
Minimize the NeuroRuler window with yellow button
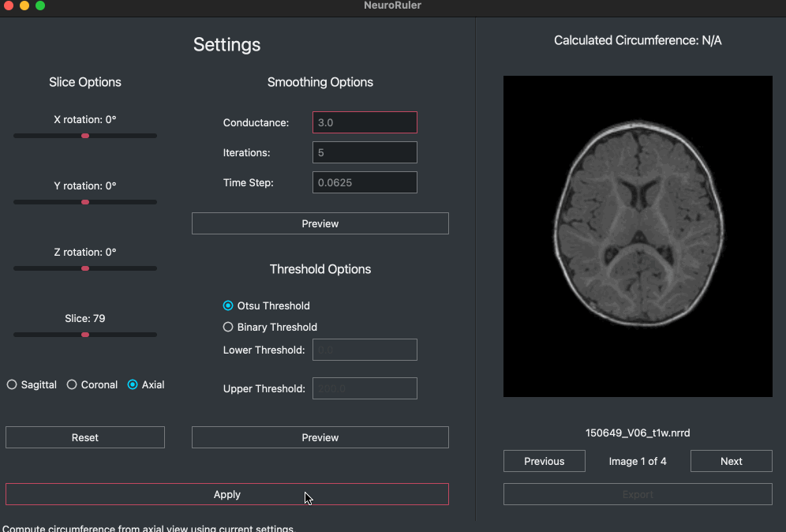point(24,6)
